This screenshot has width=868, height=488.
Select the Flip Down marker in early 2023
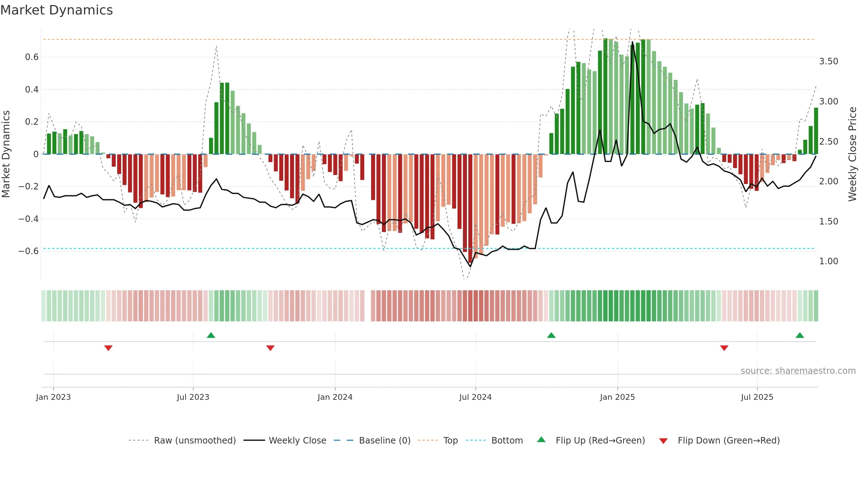pos(108,348)
